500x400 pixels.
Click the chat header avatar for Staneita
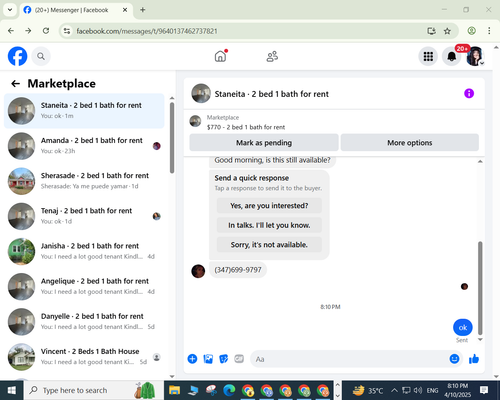point(201,93)
